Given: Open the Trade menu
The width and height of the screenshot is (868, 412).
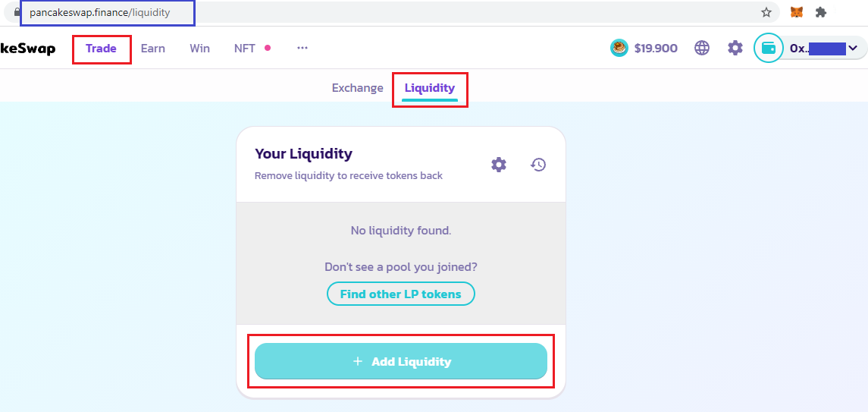Looking at the screenshot, I should tap(101, 49).
